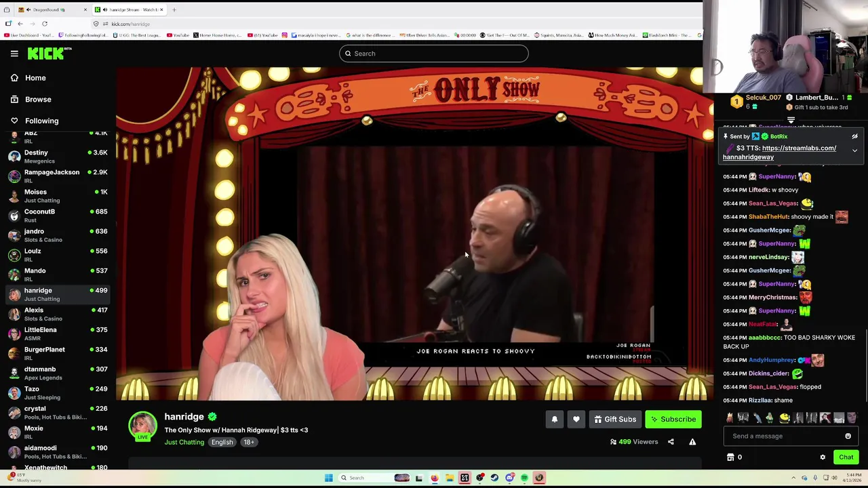
Task: Open Moises channel in sidebar
Action: [x=58, y=196]
